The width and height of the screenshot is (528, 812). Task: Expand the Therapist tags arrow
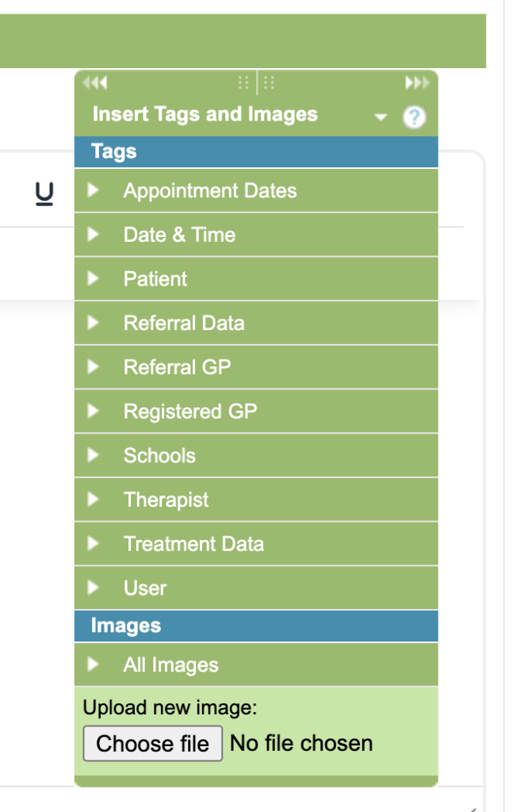94,500
